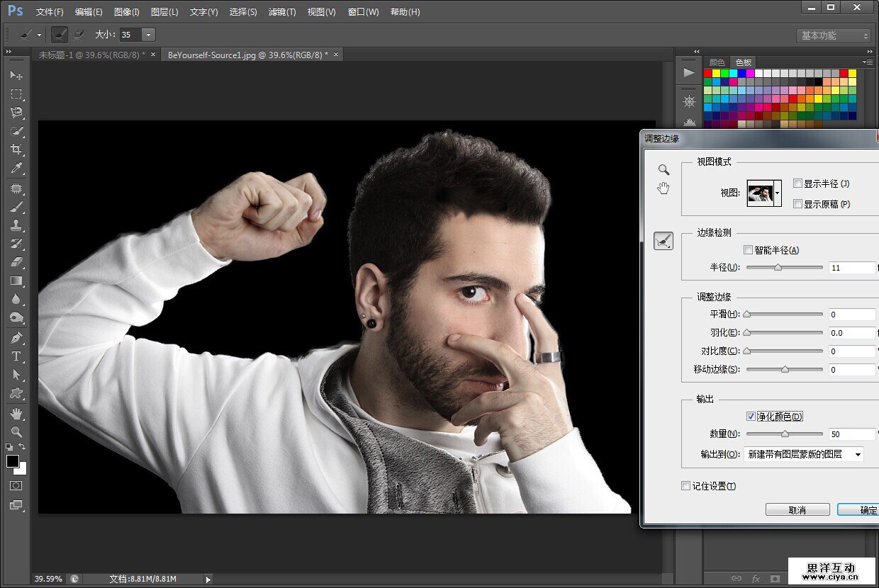This screenshot has height=588, width=879.
Task: Open the 滤镜(T) menu
Action: coord(282,12)
